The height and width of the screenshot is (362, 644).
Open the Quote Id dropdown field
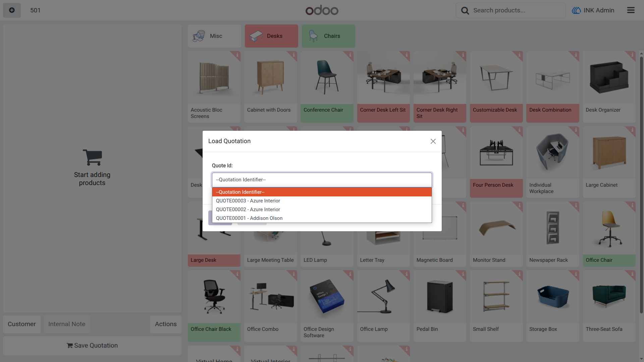[322, 180]
